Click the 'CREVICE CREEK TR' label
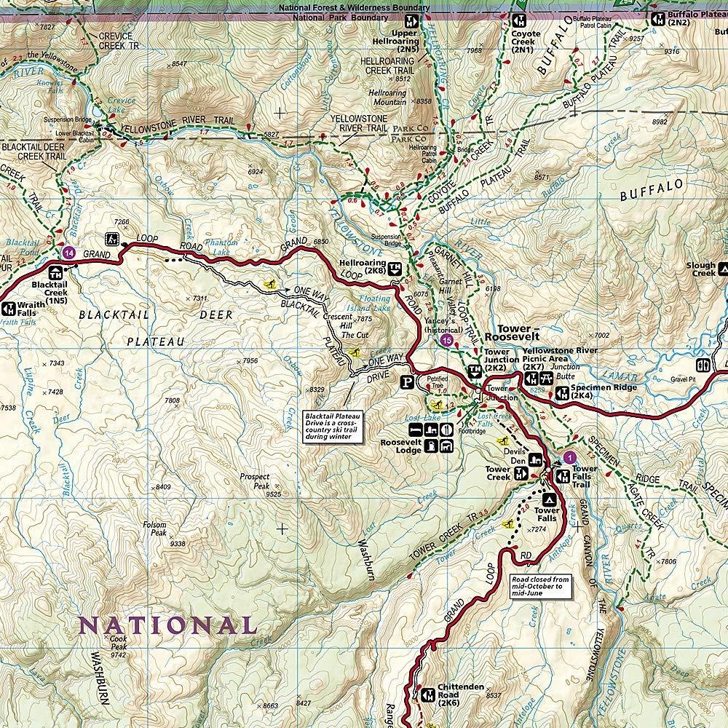Image resolution: width=728 pixels, height=728 pixels. tap(119, 41)
